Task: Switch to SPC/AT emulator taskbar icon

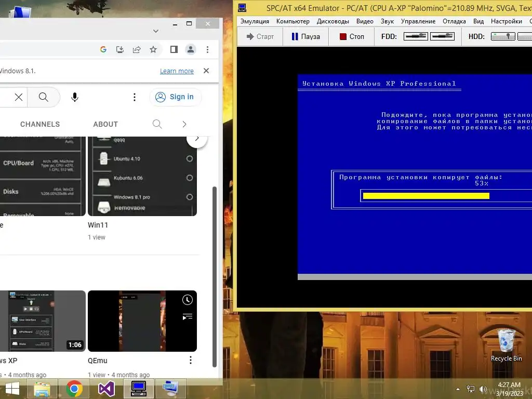Action: 138,389
